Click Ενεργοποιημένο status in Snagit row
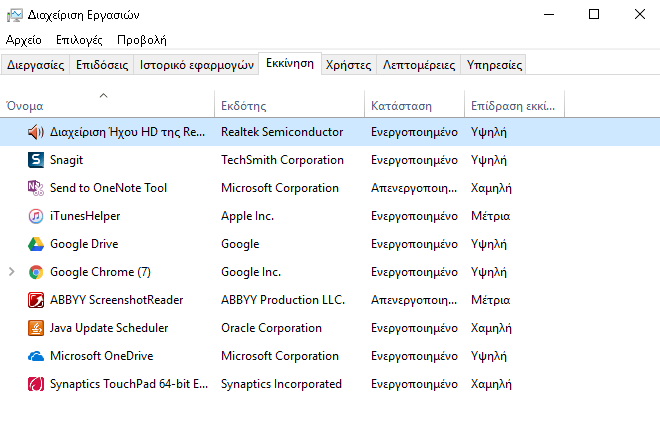Viewport: 660px width, 433px height. pyautogui.click(x=414, y=160)
